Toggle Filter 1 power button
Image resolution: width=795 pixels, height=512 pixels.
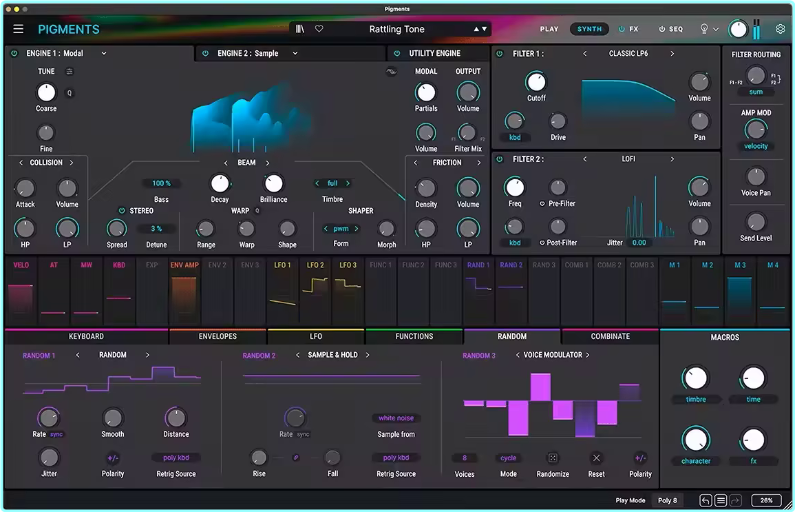[499, 53]
